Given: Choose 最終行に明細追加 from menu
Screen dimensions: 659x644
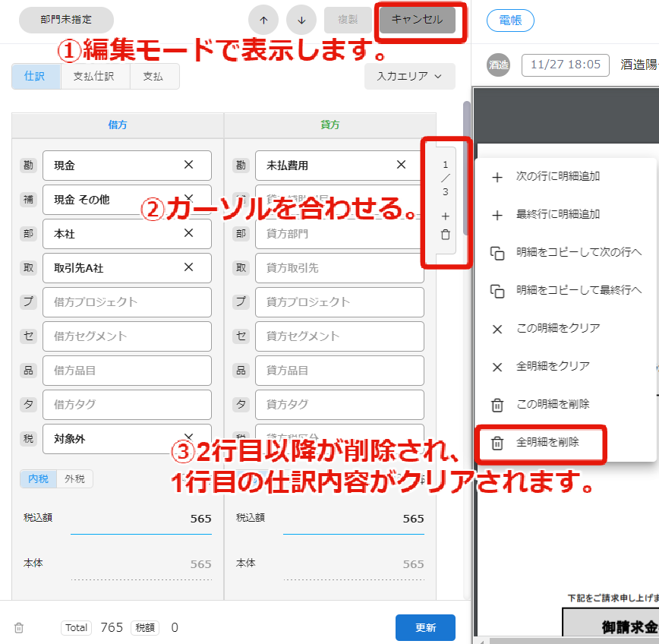Looking at the screenshot, I should coord(565,214).
